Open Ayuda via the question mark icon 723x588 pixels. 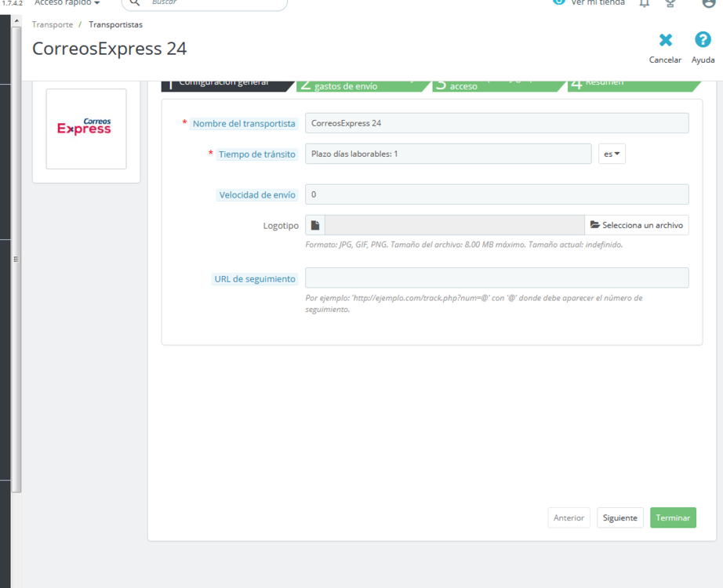(x=702, y=40)
